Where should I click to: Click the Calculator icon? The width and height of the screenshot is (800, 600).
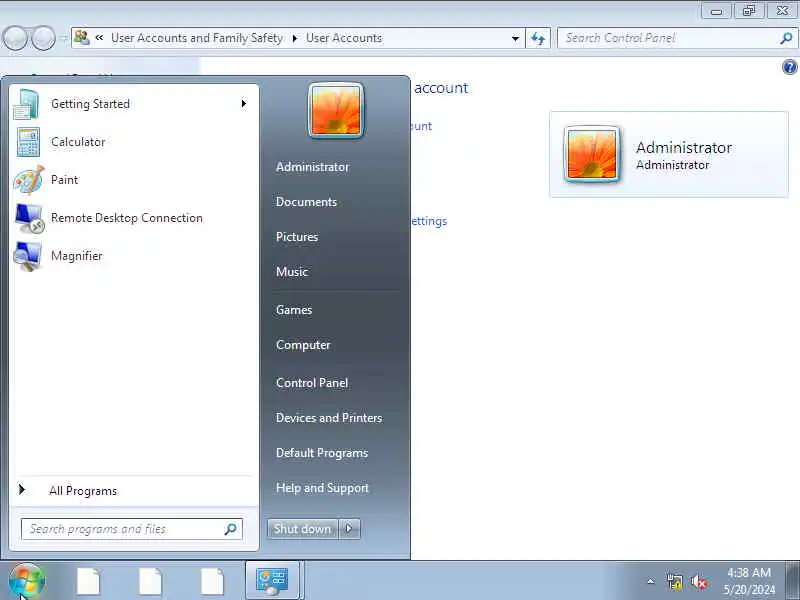click(x=28, y=142)
